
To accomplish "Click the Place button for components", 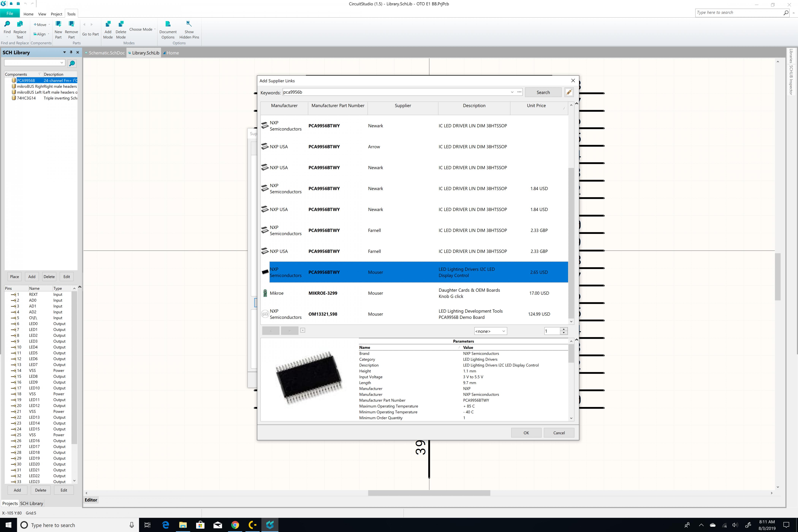I will click(x=15, y=276).
